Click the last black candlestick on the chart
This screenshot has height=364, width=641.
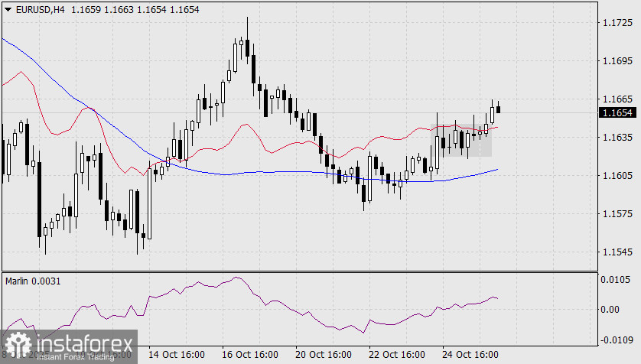pyautogui.click(x=498, y=109)
